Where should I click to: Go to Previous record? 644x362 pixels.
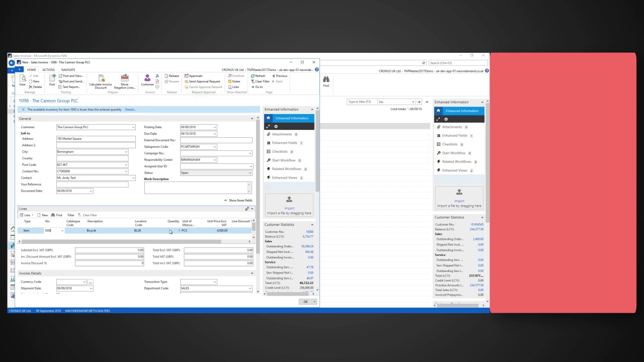point(280,75)
